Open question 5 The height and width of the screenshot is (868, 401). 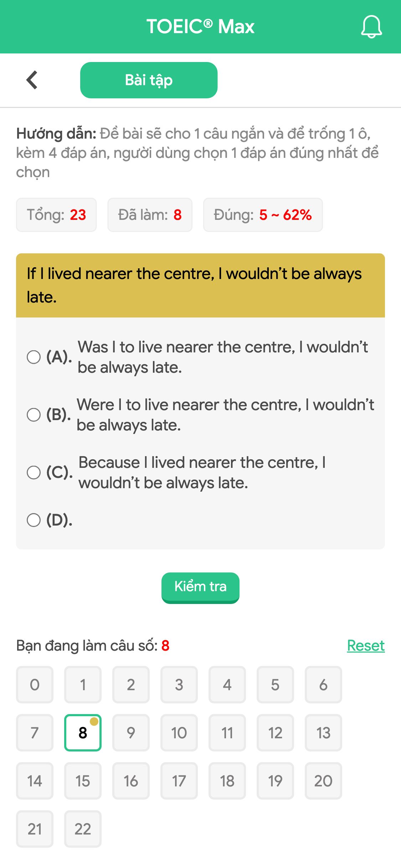point(275,684)
